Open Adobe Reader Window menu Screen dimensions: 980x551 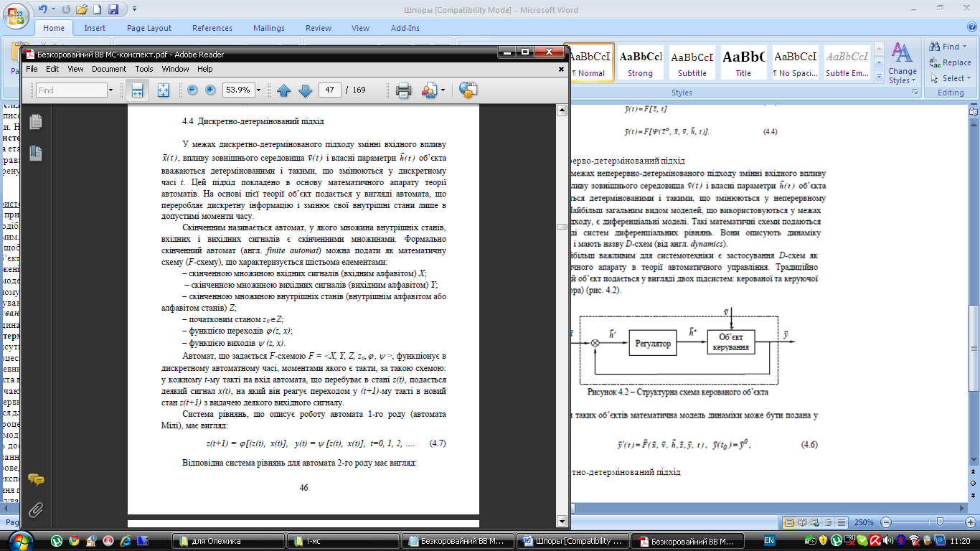tap(175, 69)
